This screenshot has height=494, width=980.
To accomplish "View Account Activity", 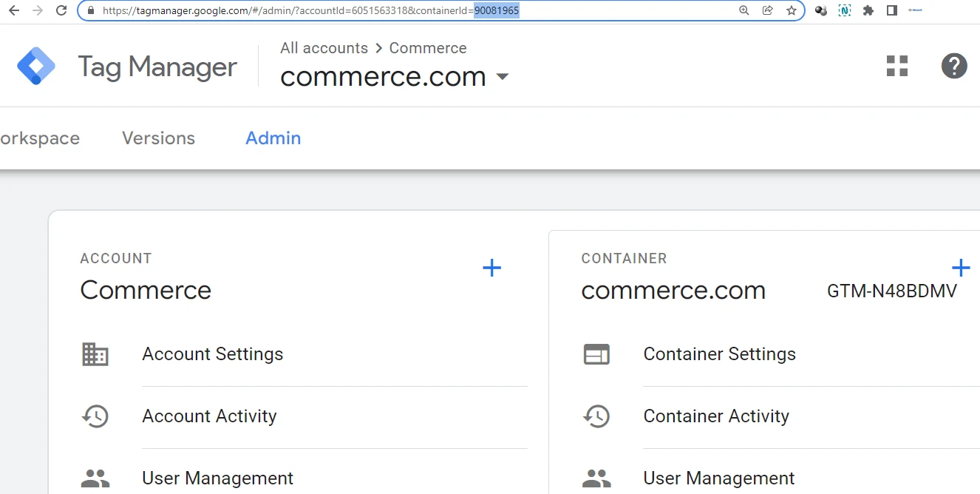I will pyautogui.click(x=209, y=416).
